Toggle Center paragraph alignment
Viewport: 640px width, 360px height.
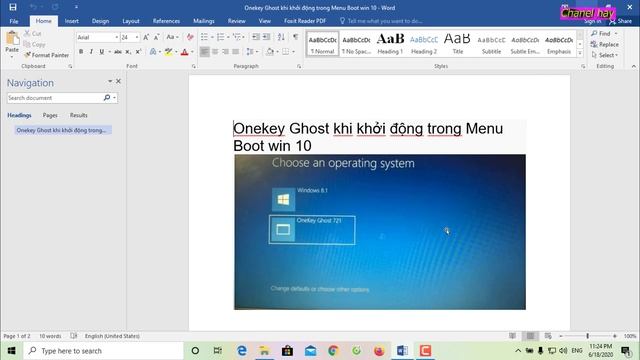(215, 52)
